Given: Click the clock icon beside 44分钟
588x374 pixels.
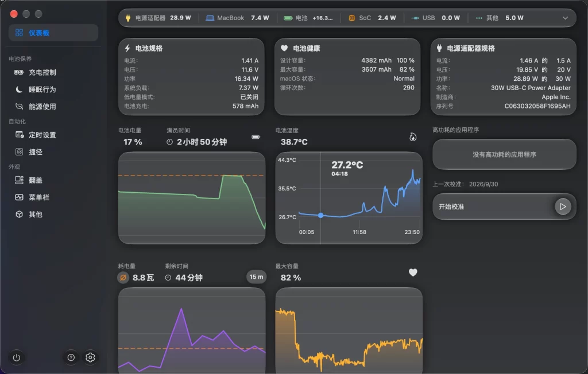Looking at the screenshot, I should (168, 278).
